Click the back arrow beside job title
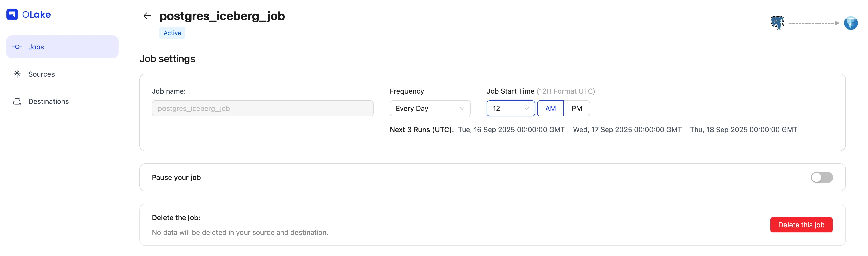868x256 pixels. click(x=147, y=16)
